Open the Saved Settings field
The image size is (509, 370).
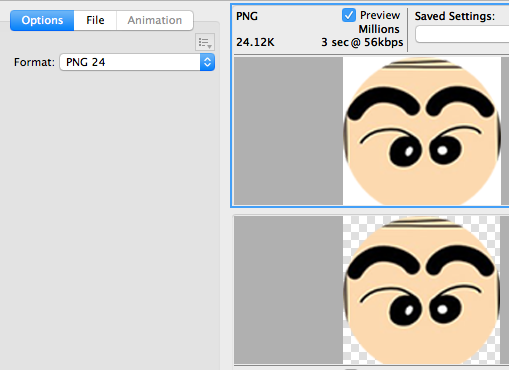[x=462, y=35]
